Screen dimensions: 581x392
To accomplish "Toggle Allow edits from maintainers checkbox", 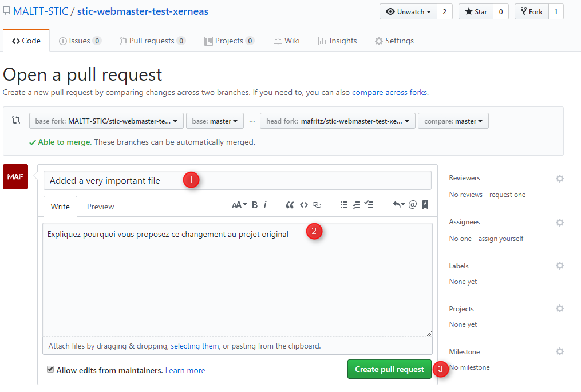I will coord(50,370).
